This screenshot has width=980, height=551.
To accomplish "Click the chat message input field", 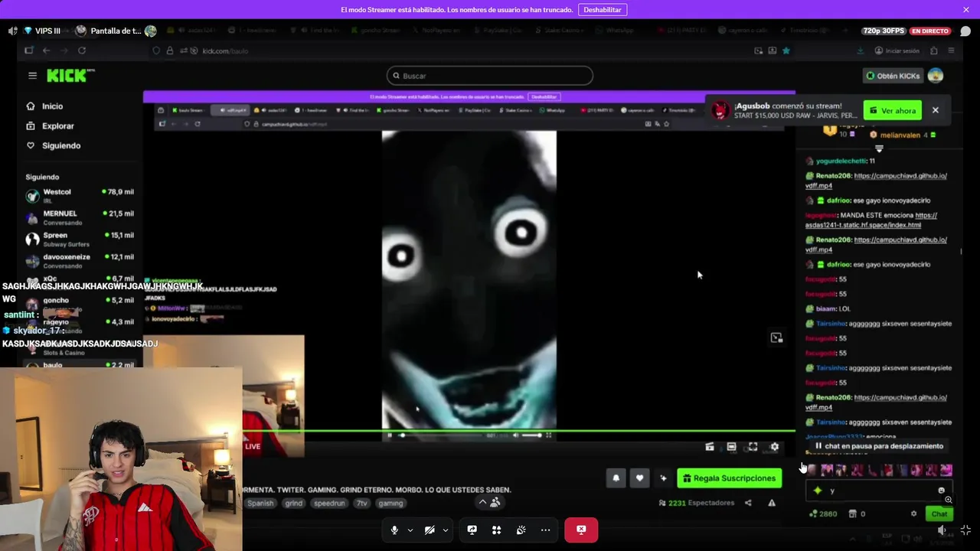I will click(x=880, y=491).
